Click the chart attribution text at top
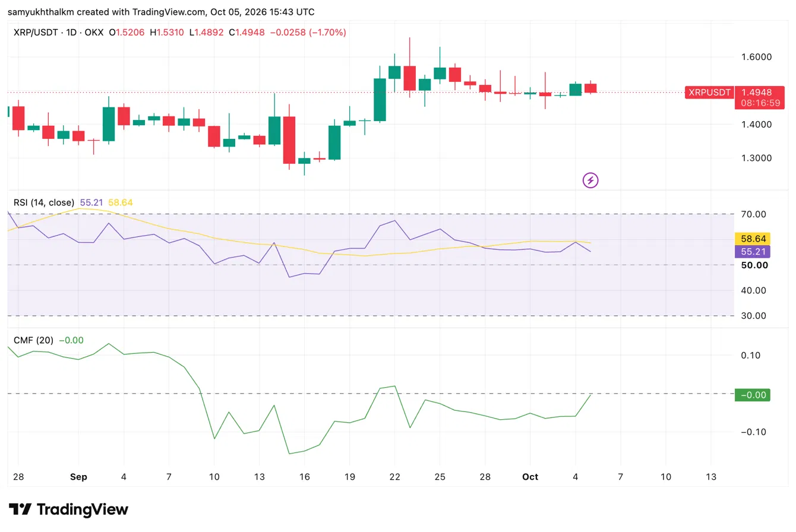The width and height of the screenshot is (796, 532). pos(161,12)
